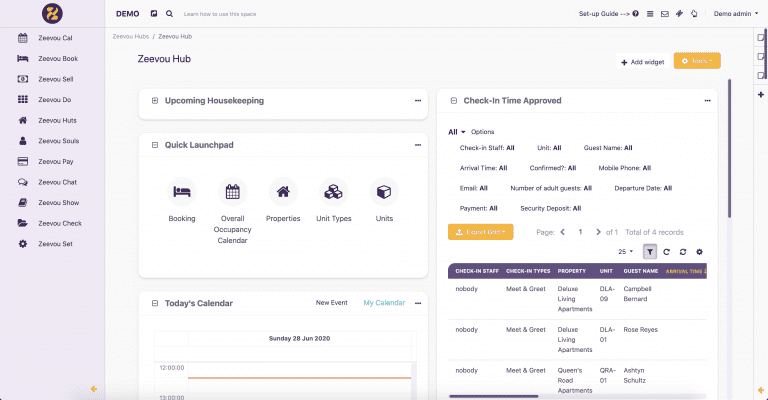Screen dimensions: 768x400
Task: Open the Demo admin user menu
Action: pyautogui.click(x=736, y=14)
